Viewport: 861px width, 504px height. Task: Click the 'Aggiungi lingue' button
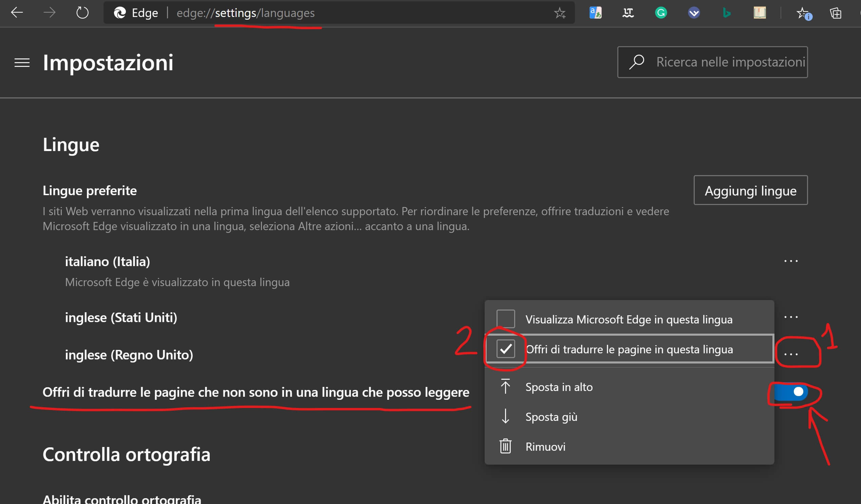pos(750,190)
